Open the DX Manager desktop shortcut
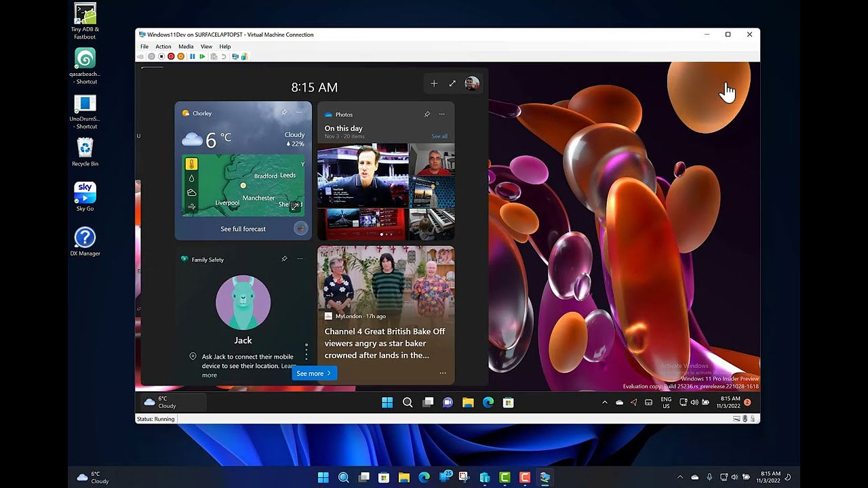The image size is (868, 488). 85,241
